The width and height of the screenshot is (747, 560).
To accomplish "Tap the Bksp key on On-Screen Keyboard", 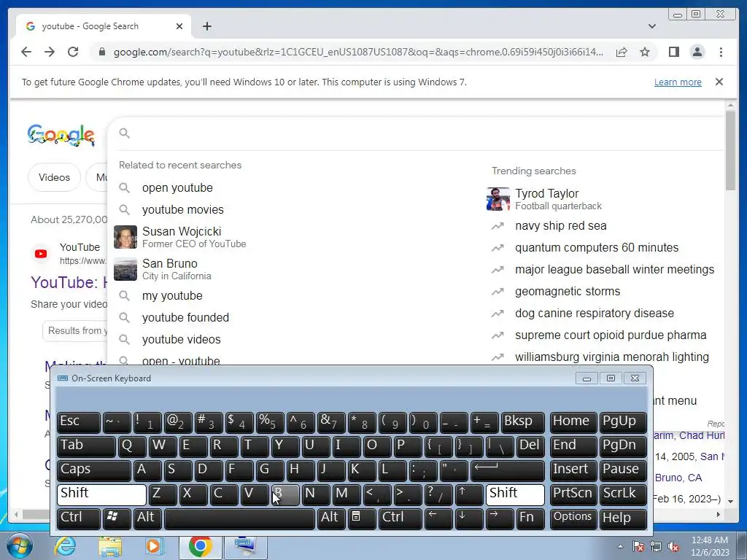I will [523, 422].
